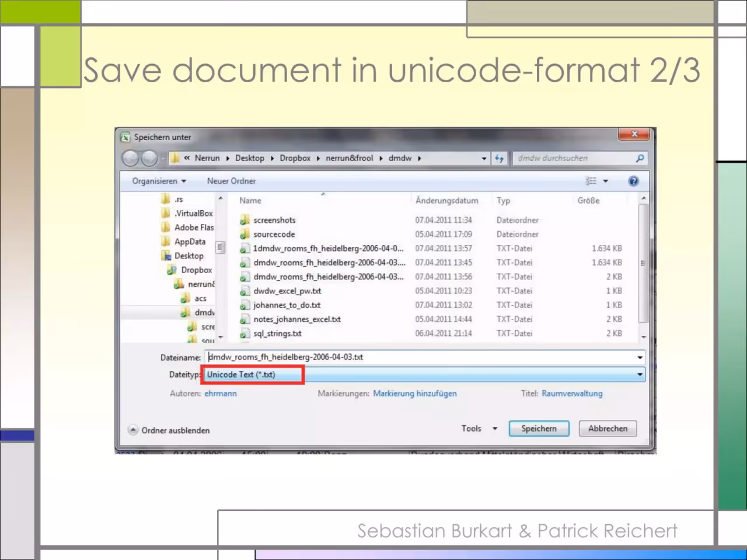Click the Speichern button
This screenshot has height=560, width=747.
pyautogui.click(x=539, y=428)
